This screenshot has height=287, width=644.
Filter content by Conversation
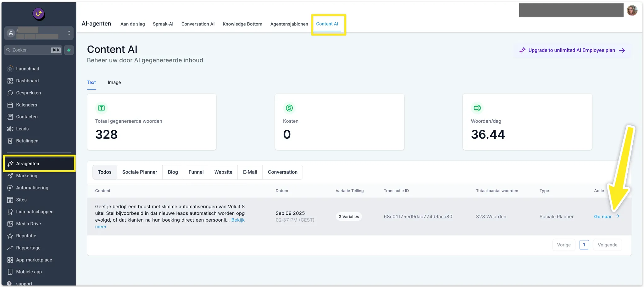coord(283,172)
